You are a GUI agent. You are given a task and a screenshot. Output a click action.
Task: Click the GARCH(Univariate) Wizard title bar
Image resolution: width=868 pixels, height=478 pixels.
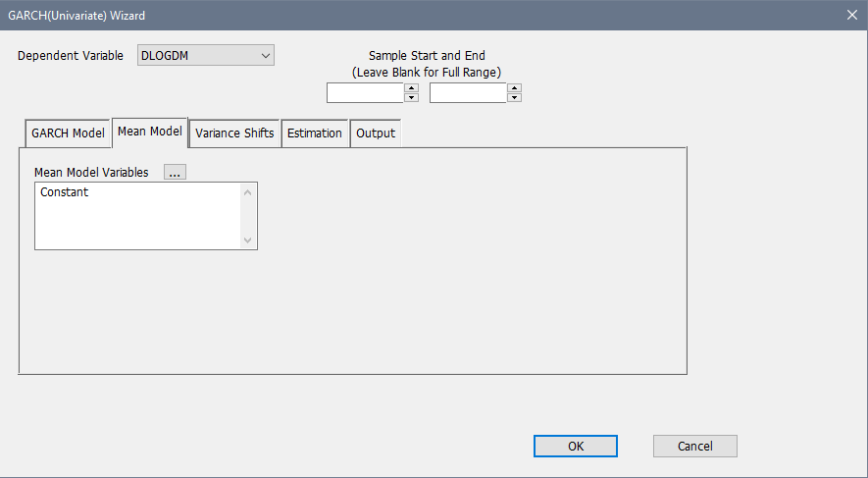point(392,15)
